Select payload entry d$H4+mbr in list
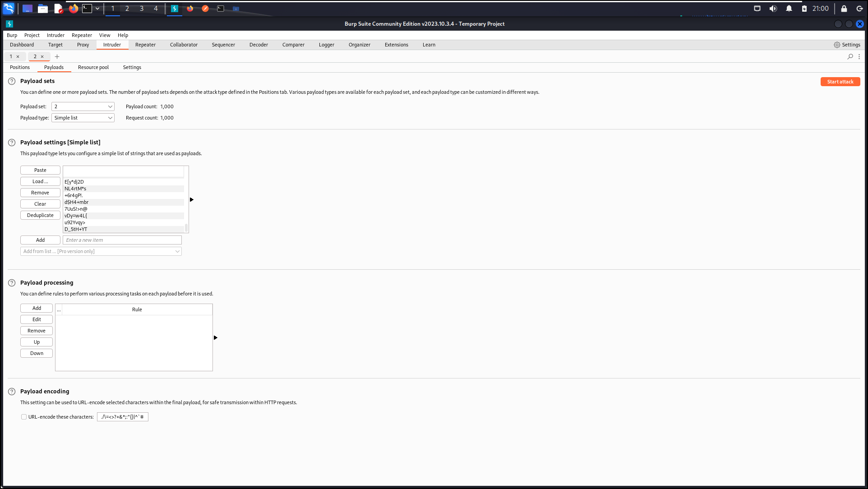This screenshot has width=868, height=489. click(124, 202)
